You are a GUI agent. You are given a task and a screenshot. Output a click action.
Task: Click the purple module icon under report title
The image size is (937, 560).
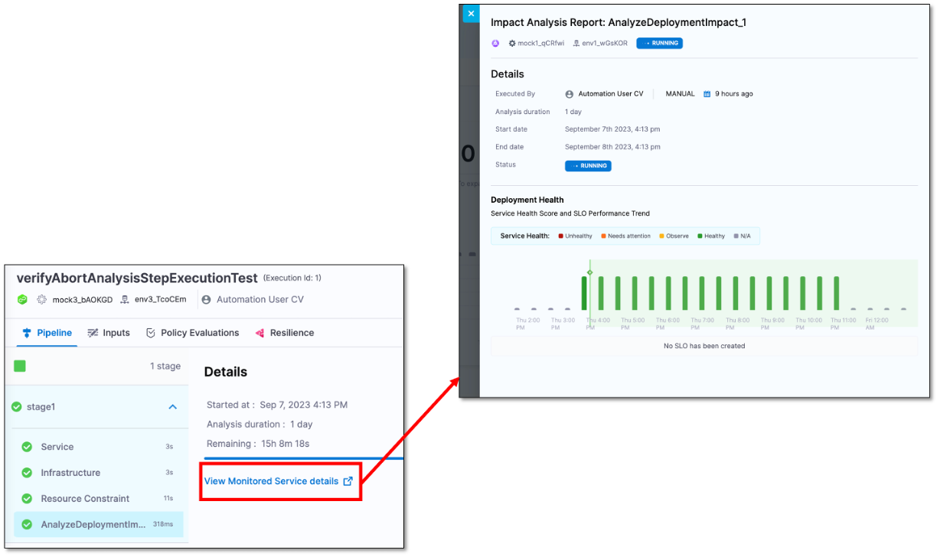tap(495, 44)
